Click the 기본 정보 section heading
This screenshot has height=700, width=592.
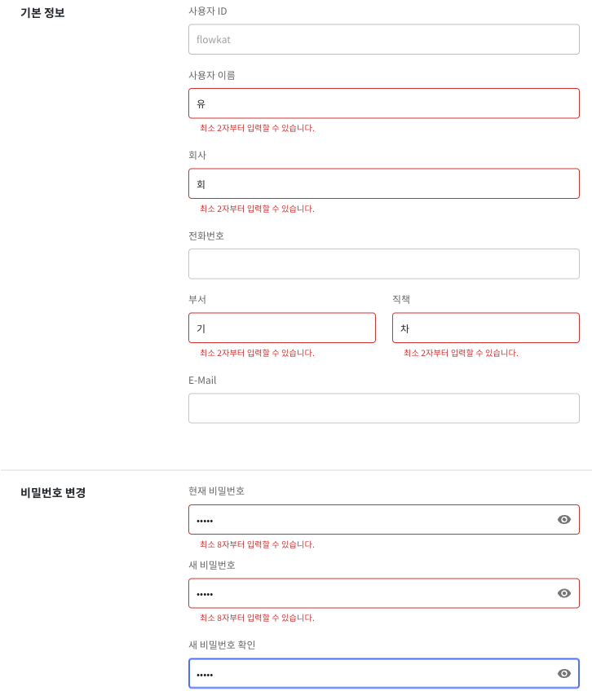click(42, 13)
